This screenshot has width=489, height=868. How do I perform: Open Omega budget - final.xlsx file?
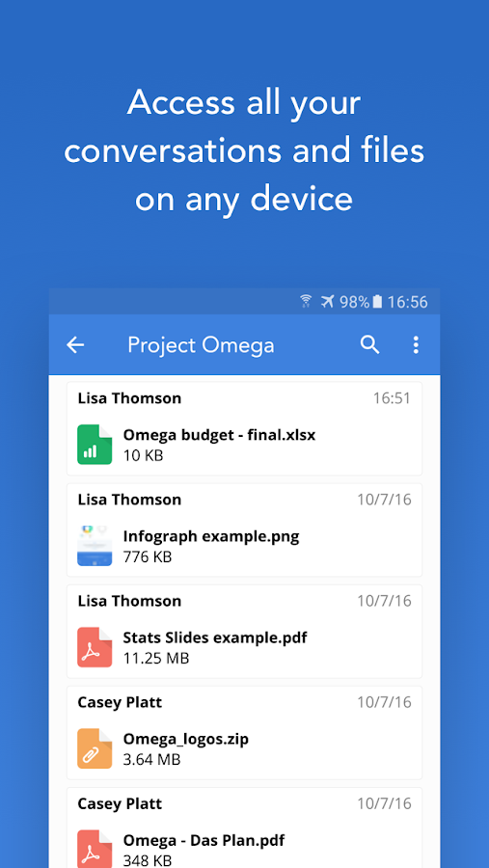[219, 435]
